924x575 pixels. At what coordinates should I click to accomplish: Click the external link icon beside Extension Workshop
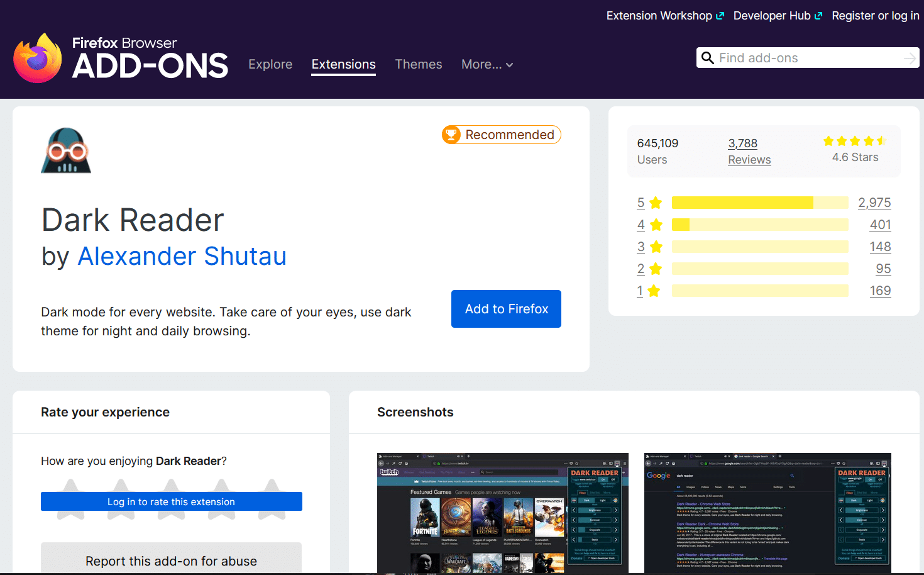[720, 15]
